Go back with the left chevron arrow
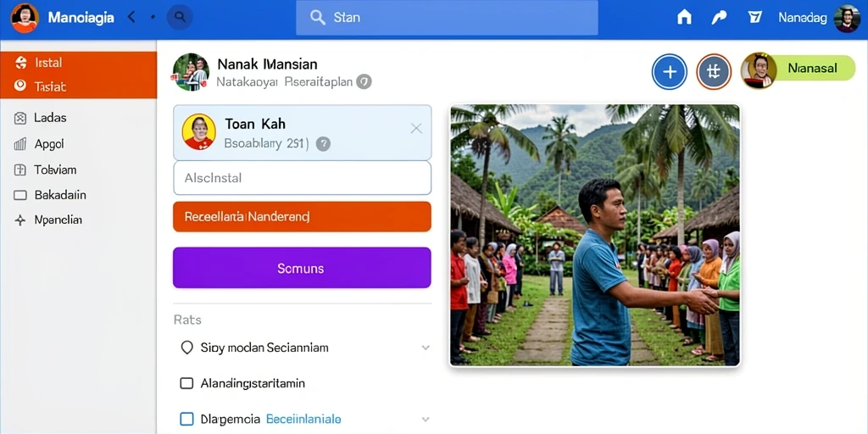868x434 pixels. pos(131,17)
